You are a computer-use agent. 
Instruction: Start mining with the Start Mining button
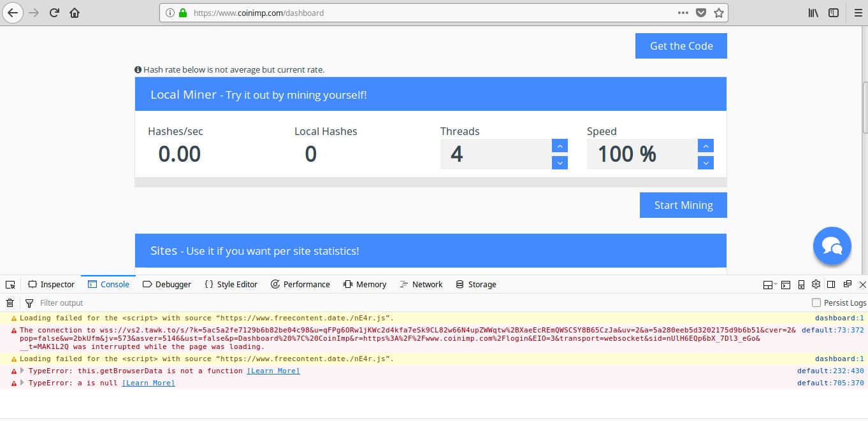click(683, 205)
